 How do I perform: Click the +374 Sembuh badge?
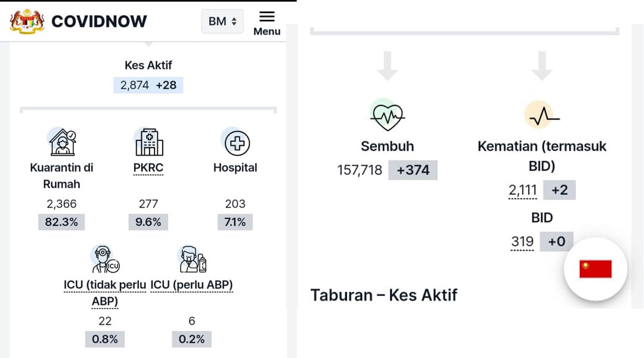click(x=413, y=170)
